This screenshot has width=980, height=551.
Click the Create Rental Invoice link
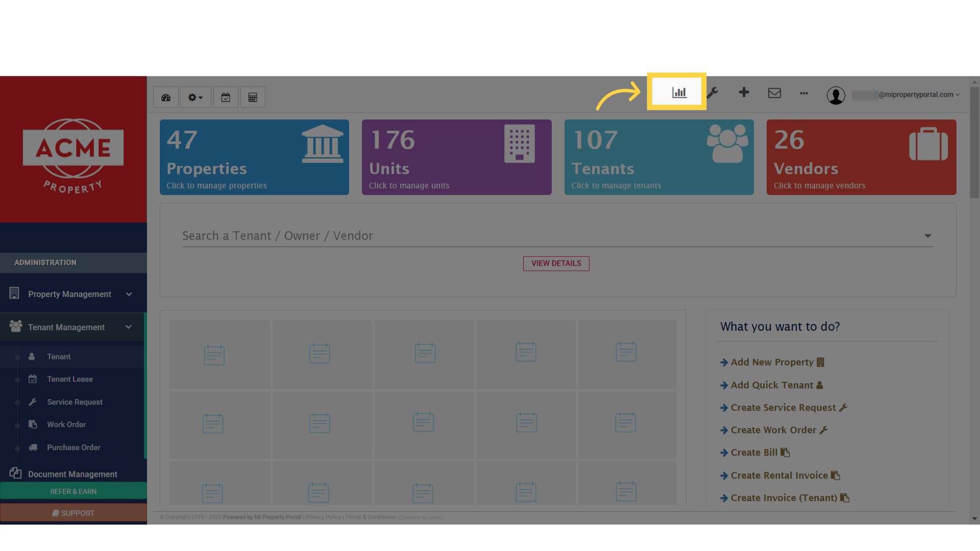[x=780, y=475]
